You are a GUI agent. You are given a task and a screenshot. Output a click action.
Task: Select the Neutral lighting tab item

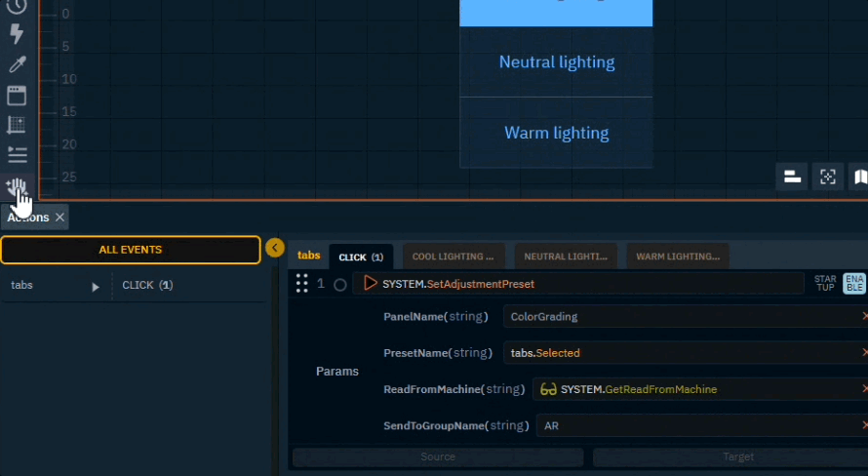pyautogui.click(x=556, y=62)
